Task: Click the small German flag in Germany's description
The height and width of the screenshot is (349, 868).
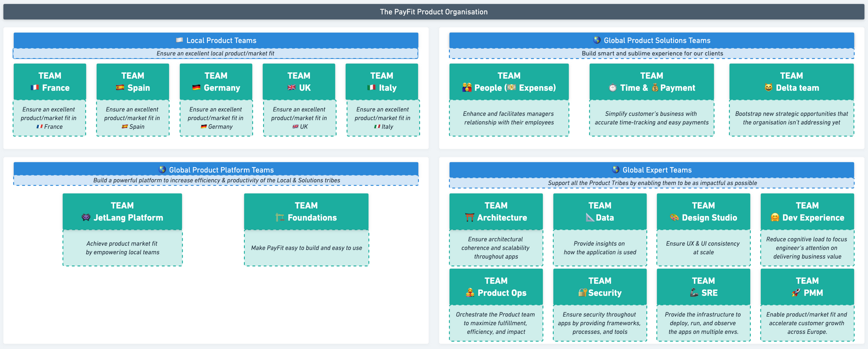Action: [204, 127]
